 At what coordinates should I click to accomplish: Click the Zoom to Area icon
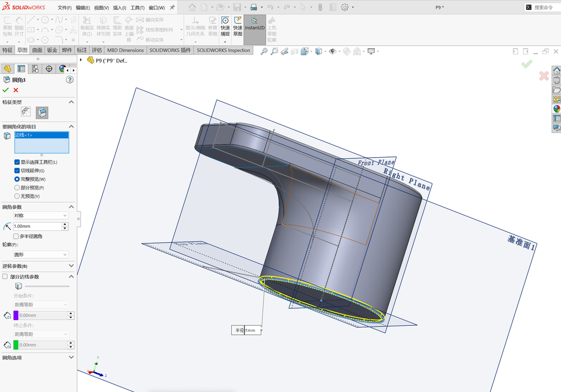click(274, 51)
